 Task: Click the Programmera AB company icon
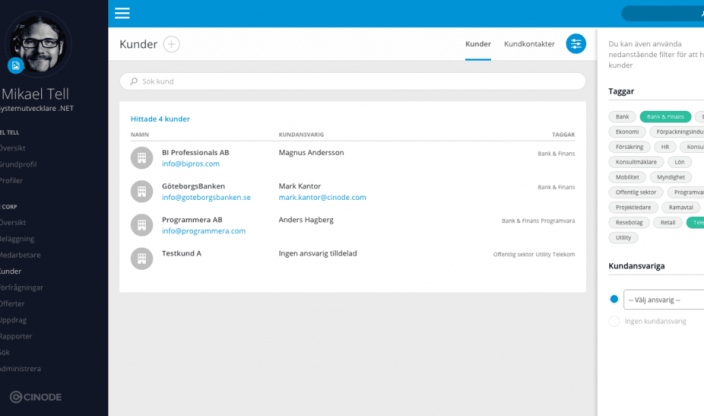141,225
